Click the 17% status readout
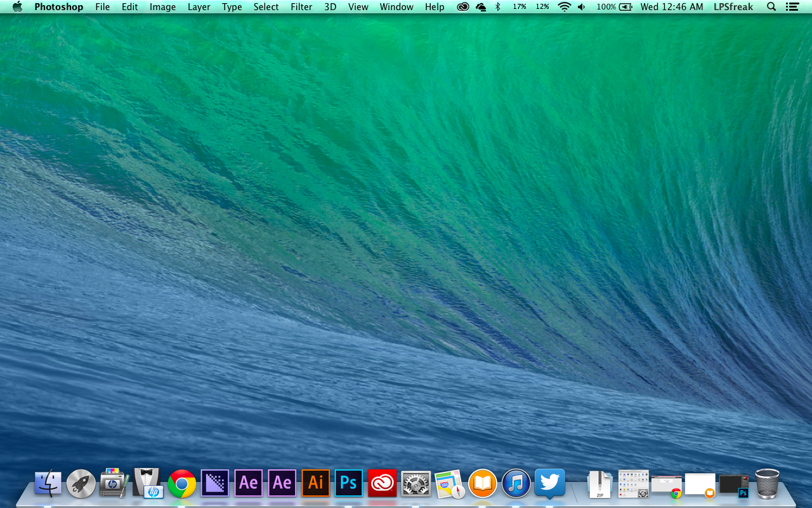812x508 pixels. click(520, 7)
